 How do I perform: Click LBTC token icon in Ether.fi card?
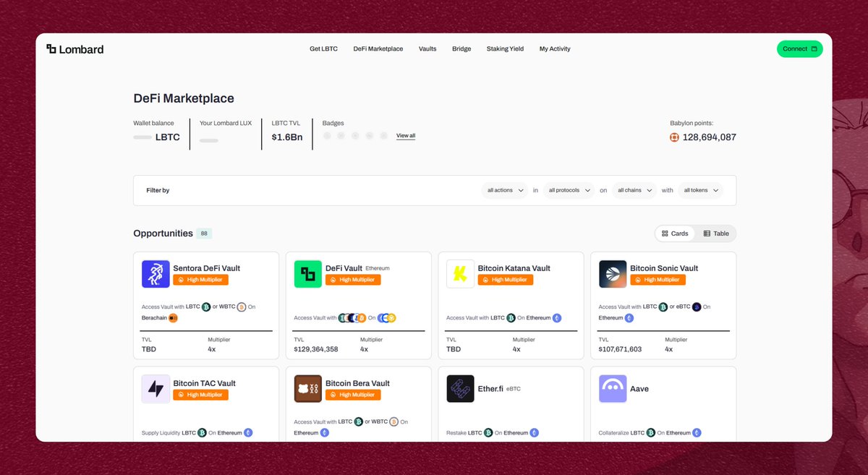point(488,433)
